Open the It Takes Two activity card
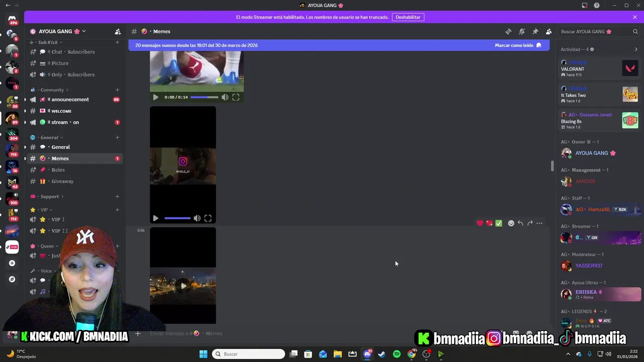This screenshot has width=644, height=362. point(599,94)
